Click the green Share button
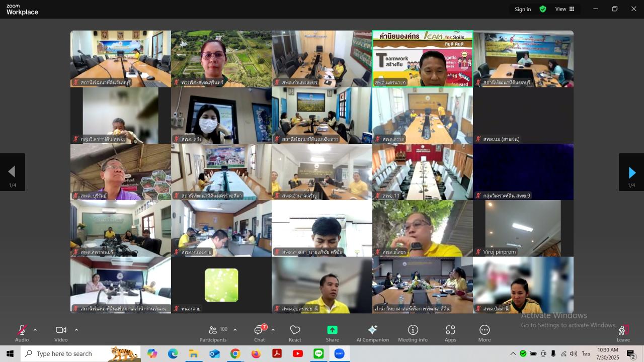 coord(332,329)
